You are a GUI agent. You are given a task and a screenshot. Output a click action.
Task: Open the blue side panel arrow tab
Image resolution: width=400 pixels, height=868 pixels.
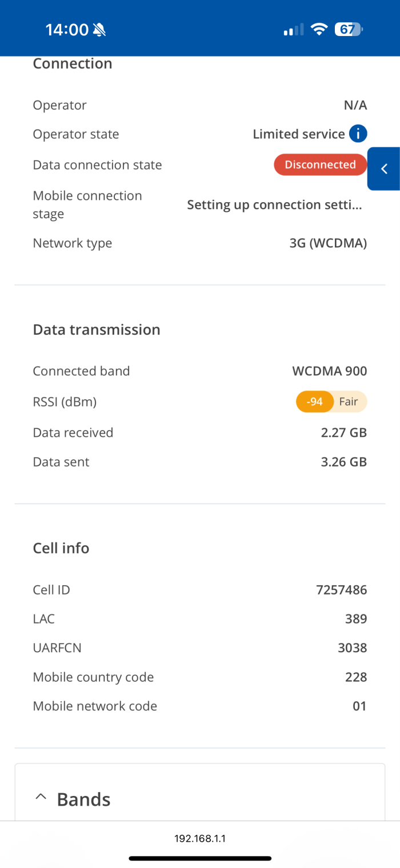click(384, 168)
